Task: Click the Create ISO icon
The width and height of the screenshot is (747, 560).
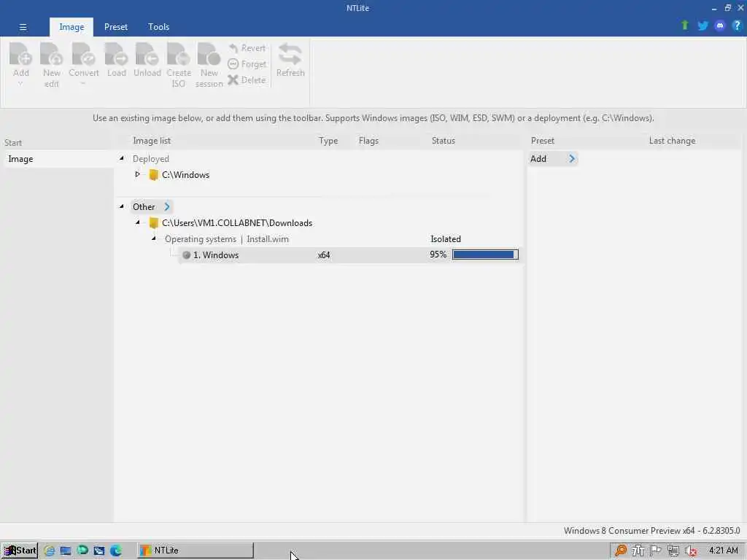Action: point(179,54)
